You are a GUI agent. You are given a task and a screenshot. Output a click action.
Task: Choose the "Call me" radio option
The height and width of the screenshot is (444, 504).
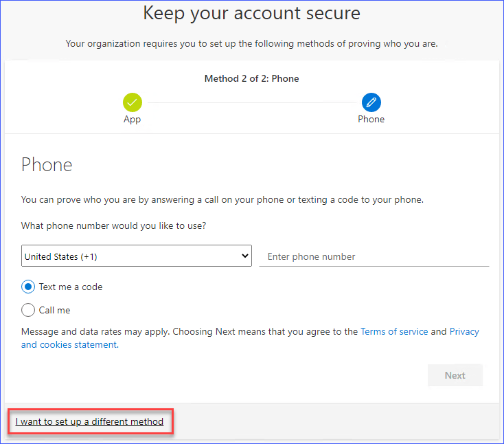tap(28, 310)
